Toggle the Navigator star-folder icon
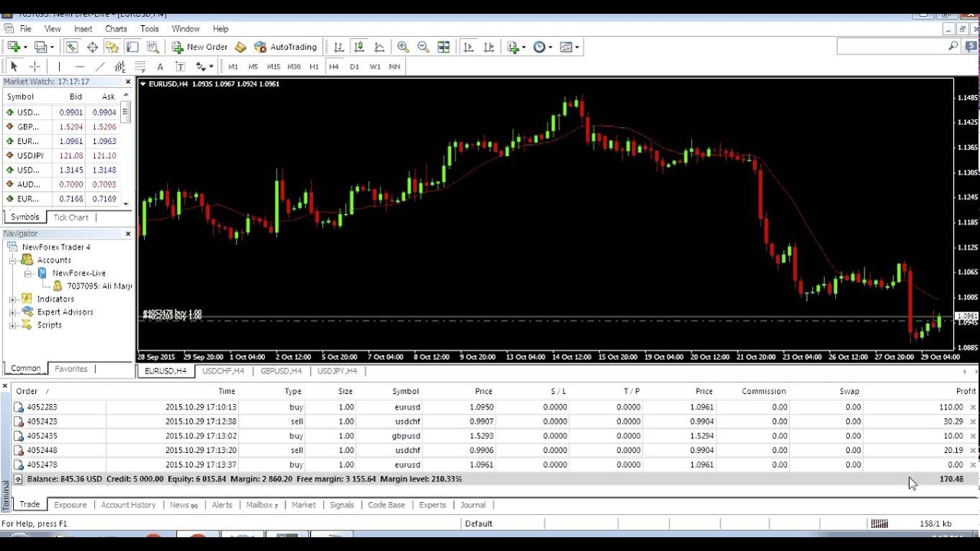 tap(113, 47)
